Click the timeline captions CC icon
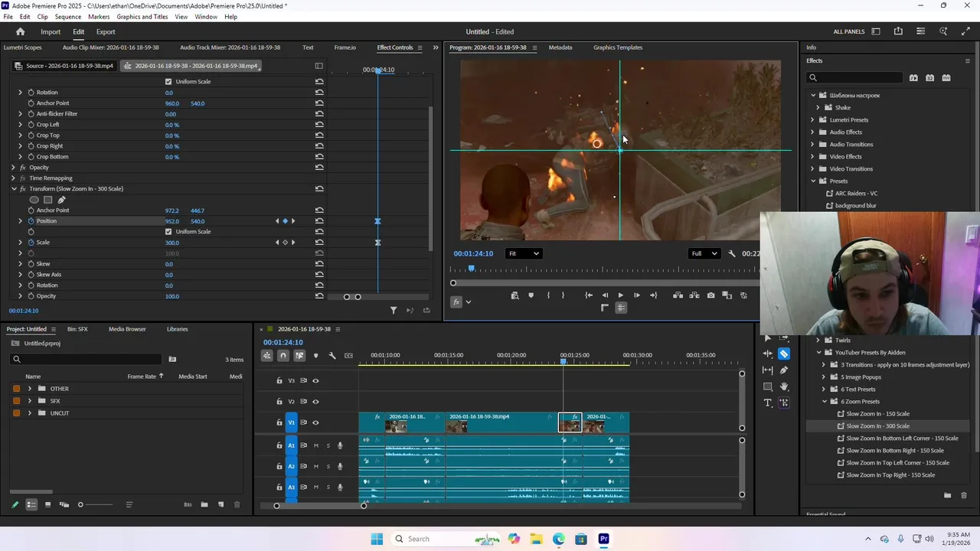The width and height of the screenshot is (980, 551). coord(348,355)
